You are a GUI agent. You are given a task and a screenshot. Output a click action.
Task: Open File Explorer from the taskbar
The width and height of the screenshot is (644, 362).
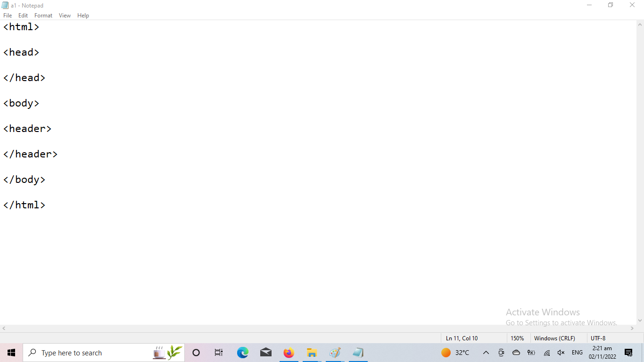[x=312, y=353]
